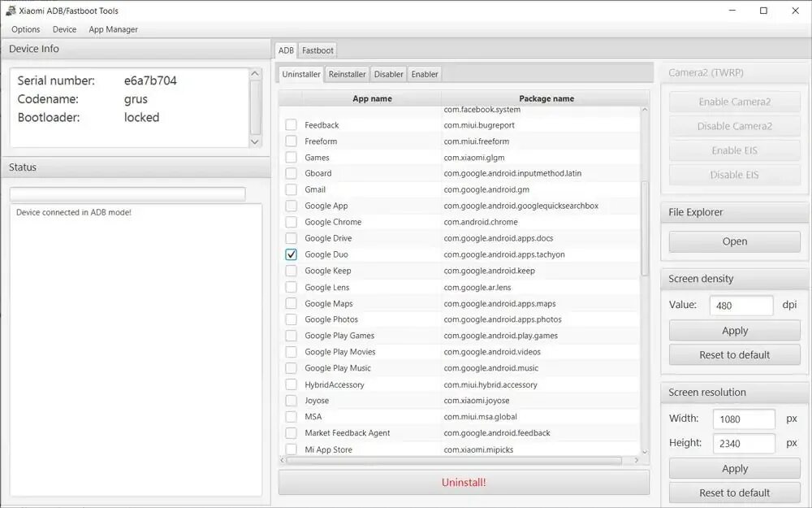Image resolution: width=812 pixels, height=508 pixels.
Task: Click the 'Device connected in ADB mode!' message
Action: (x=74, y=212)
